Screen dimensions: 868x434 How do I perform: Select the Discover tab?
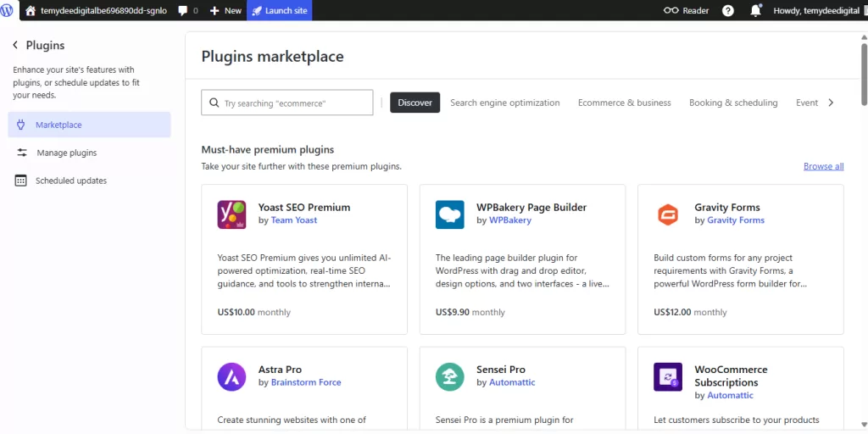click(415, 103)
